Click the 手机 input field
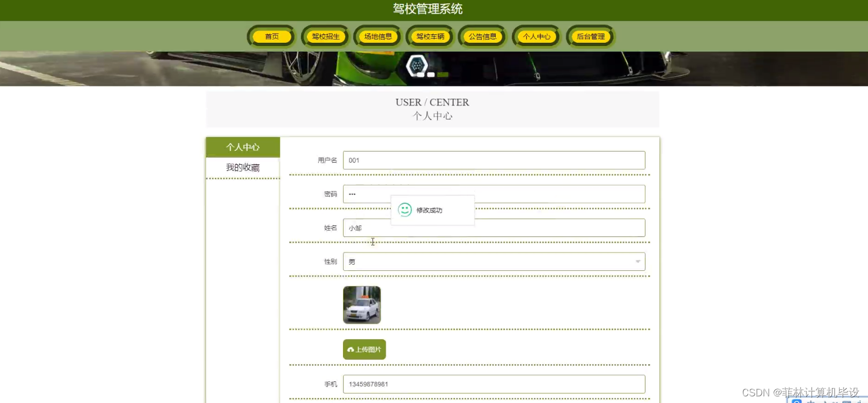Image resolution: width=868 pixels, height=403 pixels. tap(494, 384)
